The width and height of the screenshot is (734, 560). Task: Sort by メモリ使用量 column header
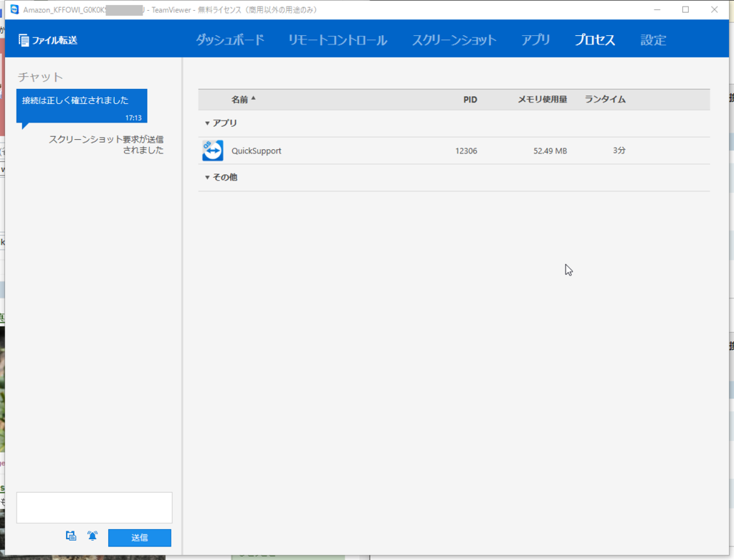542,99
